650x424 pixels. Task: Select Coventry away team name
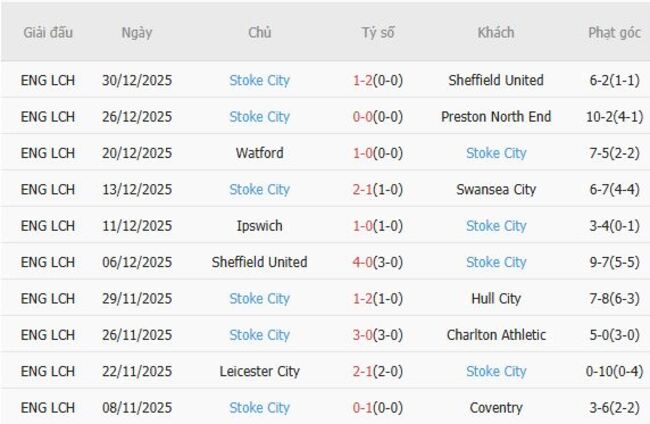(495, 408)
